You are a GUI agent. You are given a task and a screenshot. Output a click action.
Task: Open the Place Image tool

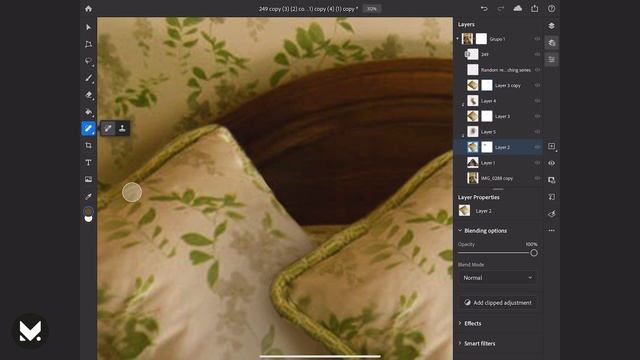[89, 179]
